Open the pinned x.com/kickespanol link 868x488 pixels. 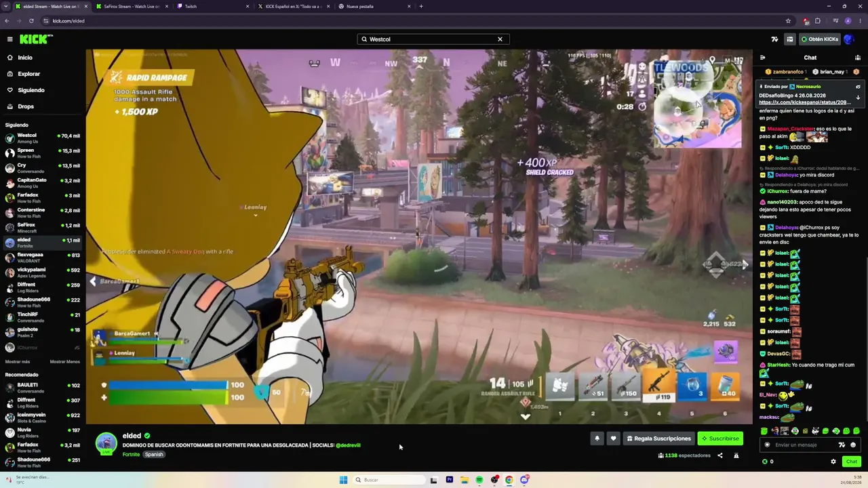(x=805, y=102)
